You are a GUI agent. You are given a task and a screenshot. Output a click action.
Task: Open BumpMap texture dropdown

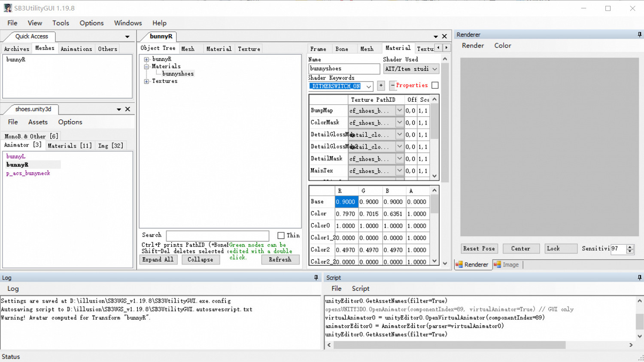pyautogui.click(x=399, y=111)
